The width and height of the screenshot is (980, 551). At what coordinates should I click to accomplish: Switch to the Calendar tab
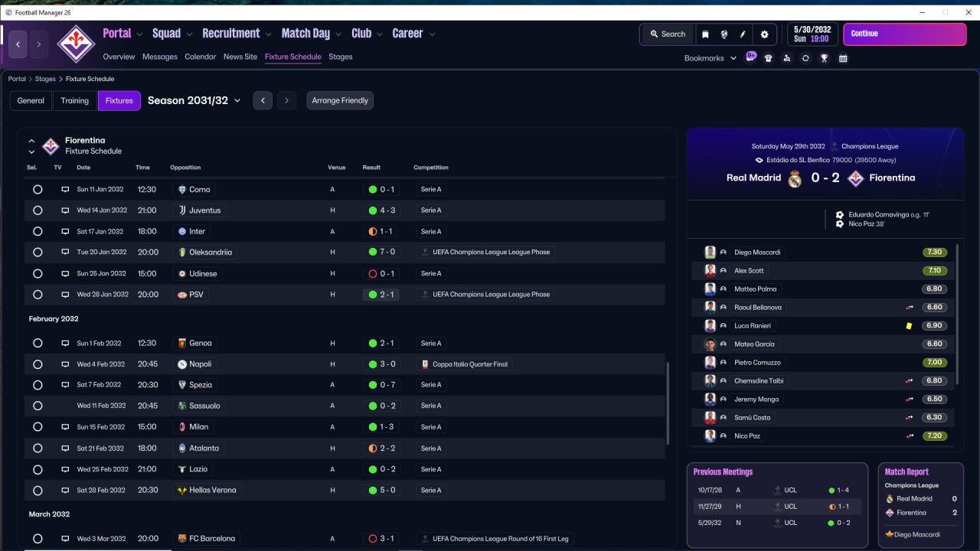(201, 57)
